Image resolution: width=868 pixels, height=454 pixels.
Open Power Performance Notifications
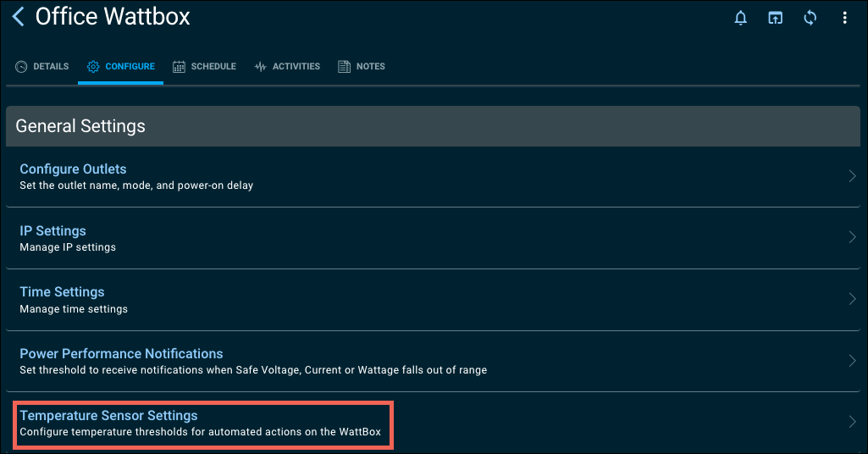(x=433, y=361)
